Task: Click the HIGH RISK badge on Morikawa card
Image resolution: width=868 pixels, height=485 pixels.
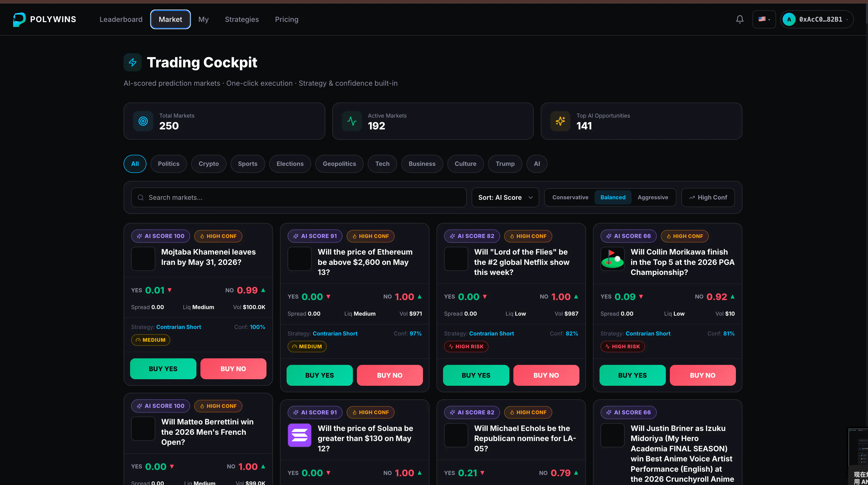Action: [x=622, y=347]
